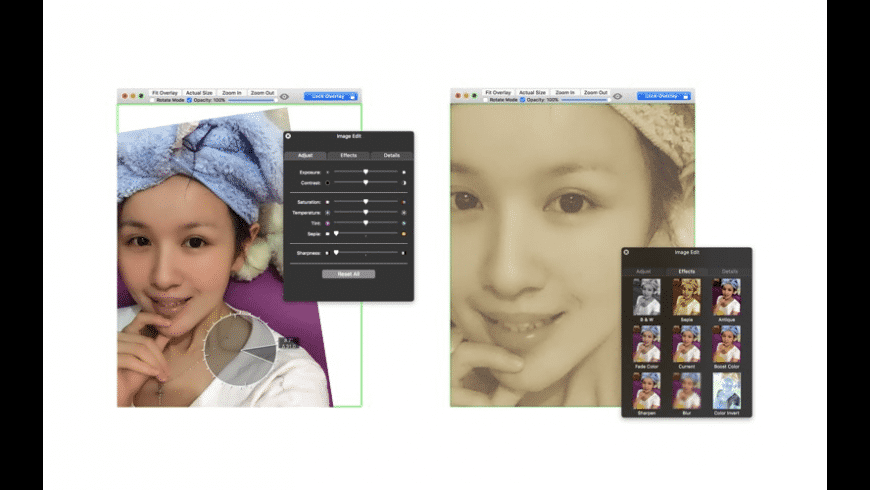Click Zoom In in sepia-photo window
870x490 pixels.
(564, 93)
